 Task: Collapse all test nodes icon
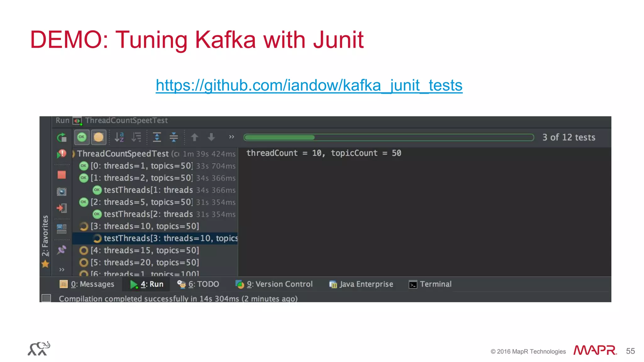point(174,137)
